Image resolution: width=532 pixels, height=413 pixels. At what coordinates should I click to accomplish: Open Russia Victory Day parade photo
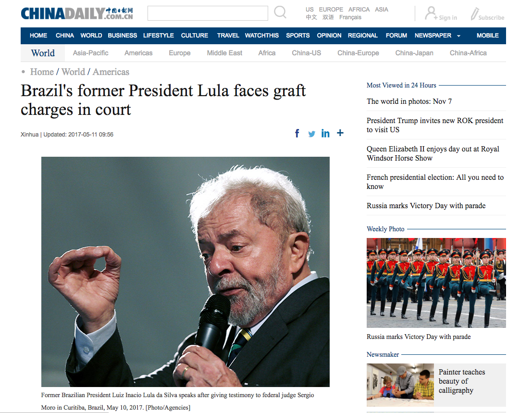click(x=436, y=283)
